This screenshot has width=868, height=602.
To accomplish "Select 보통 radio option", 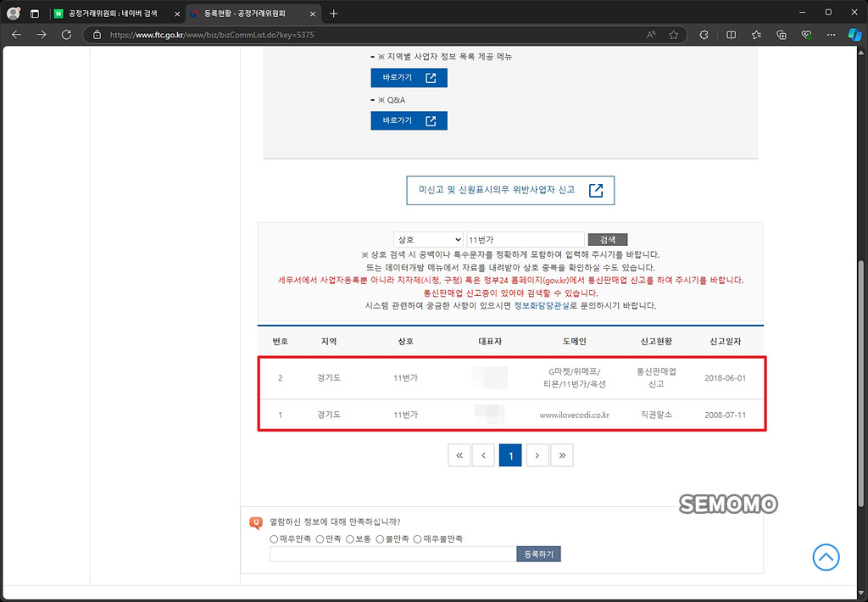I will tap(350, 539).
